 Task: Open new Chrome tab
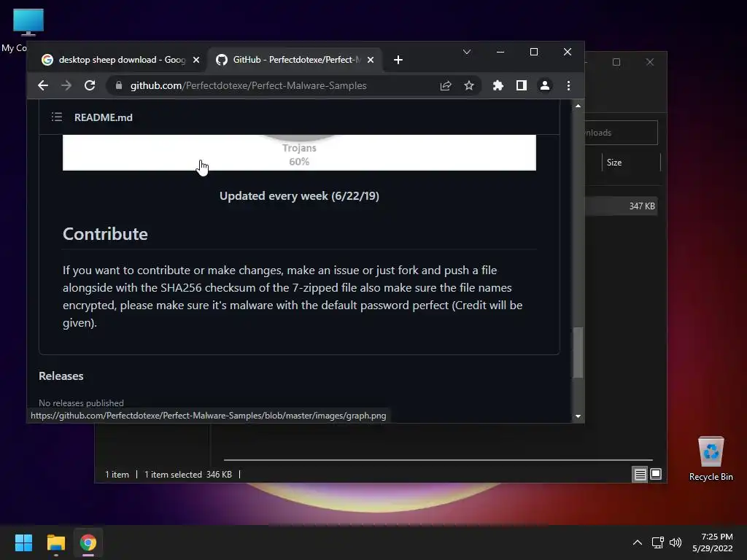(x=398, y=60)
